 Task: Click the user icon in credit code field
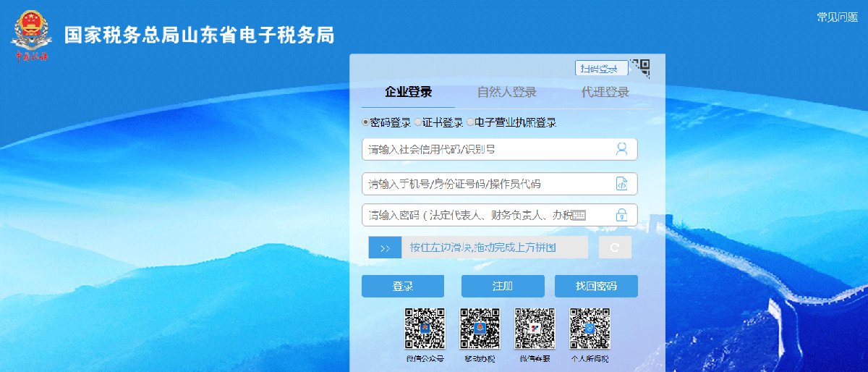[x=621, y=149]
